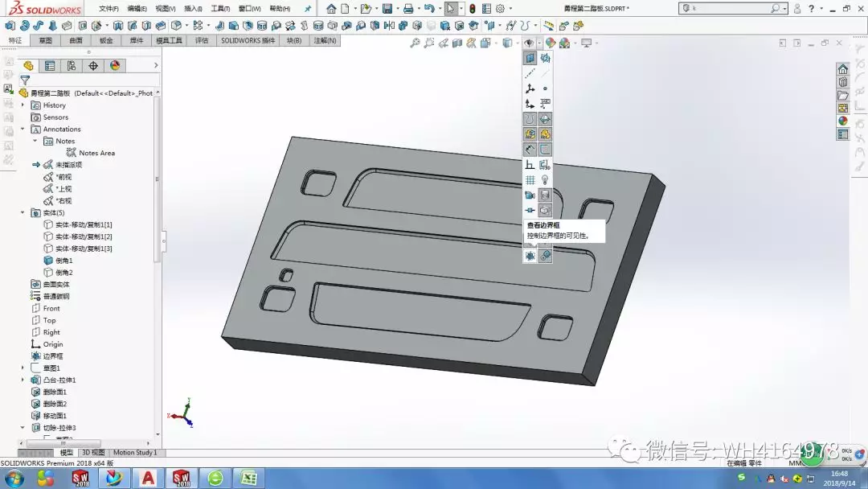Open the 工具(T) menu
868x489 pixels.
click(220, 9)
